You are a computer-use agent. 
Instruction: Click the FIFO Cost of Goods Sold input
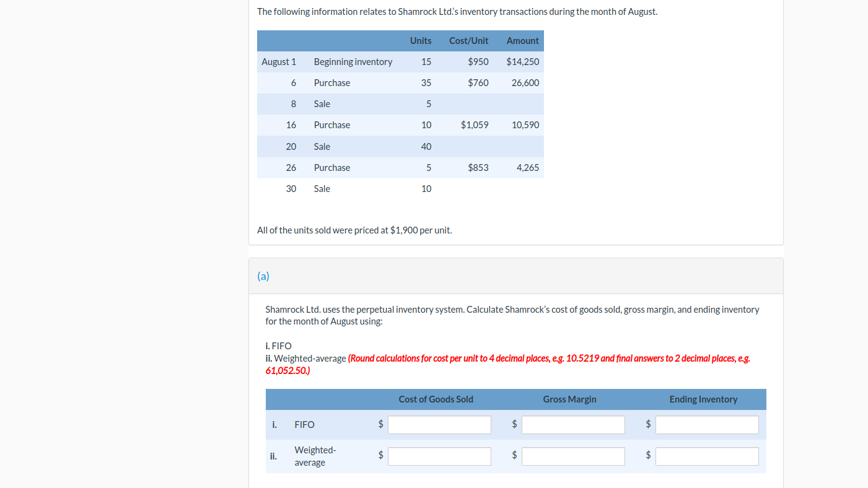[440, 425]
